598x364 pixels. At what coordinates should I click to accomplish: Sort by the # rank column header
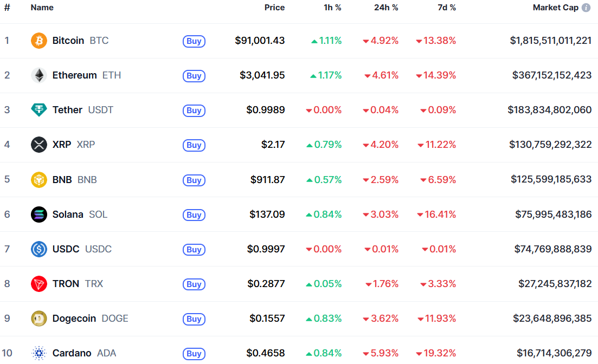7,8
